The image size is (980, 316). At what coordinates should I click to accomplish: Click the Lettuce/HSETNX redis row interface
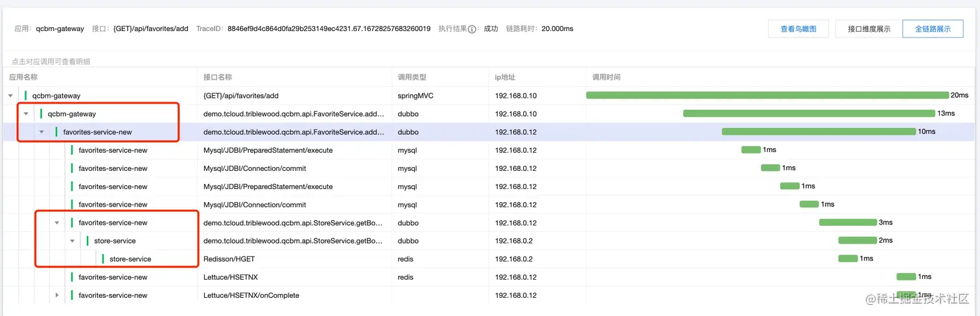[x=230, y=277]
